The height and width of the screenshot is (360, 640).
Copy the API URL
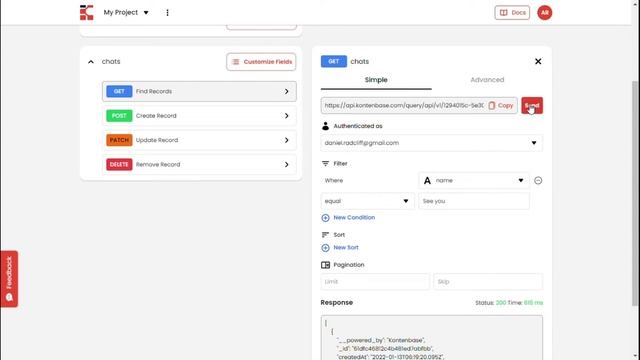(x=501, y=105)
